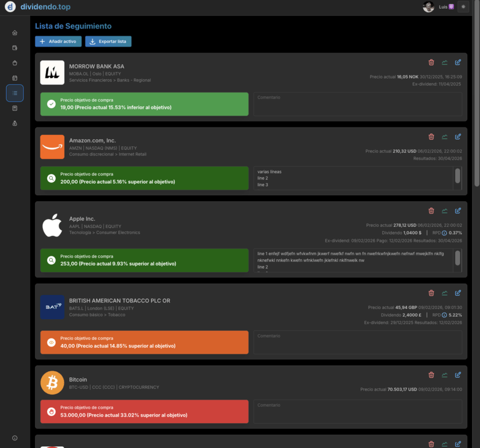
Task: Click the calendar icon in sidebar
Action: (x=15, y=78)
